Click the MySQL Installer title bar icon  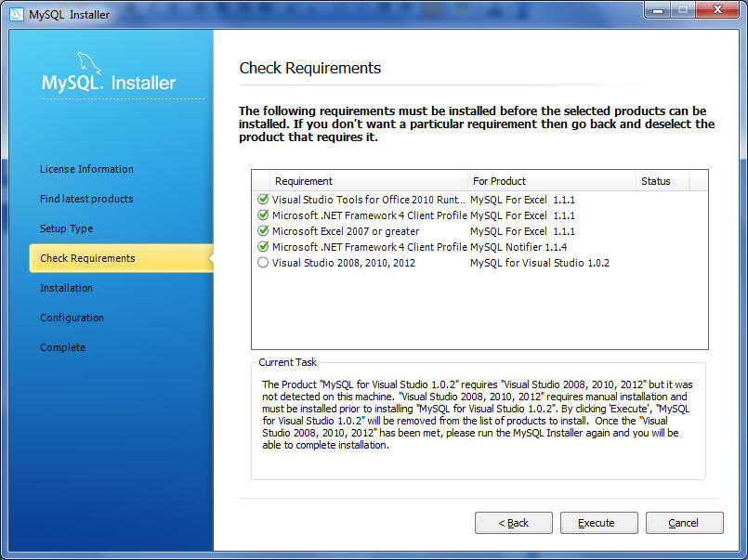click(x=15, y=14)
